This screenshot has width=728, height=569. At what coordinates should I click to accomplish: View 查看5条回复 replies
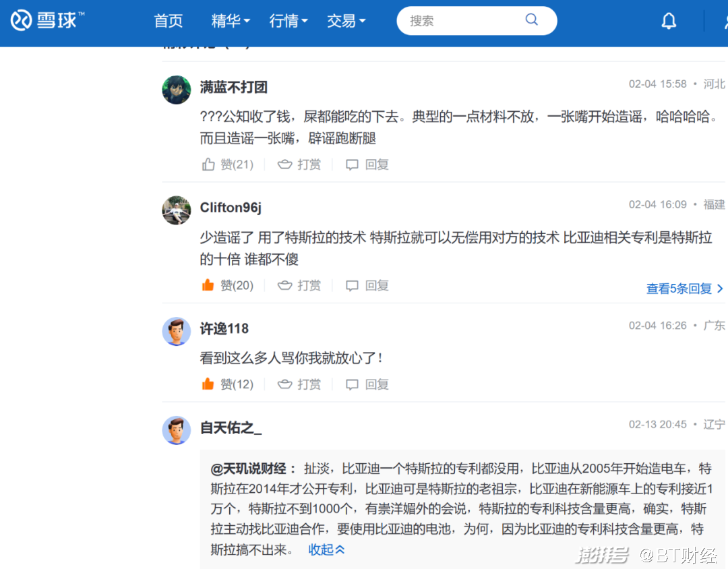click(x=684, y=289)
